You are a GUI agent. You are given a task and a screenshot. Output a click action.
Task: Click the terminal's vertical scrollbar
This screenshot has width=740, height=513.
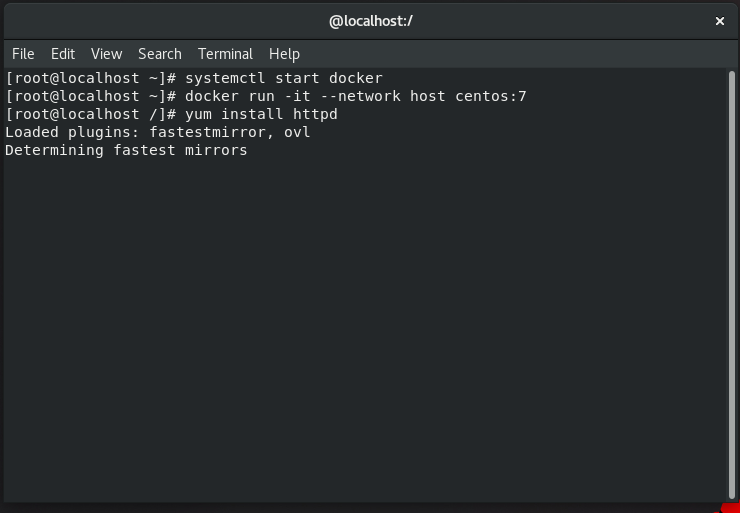pos(734,280)
